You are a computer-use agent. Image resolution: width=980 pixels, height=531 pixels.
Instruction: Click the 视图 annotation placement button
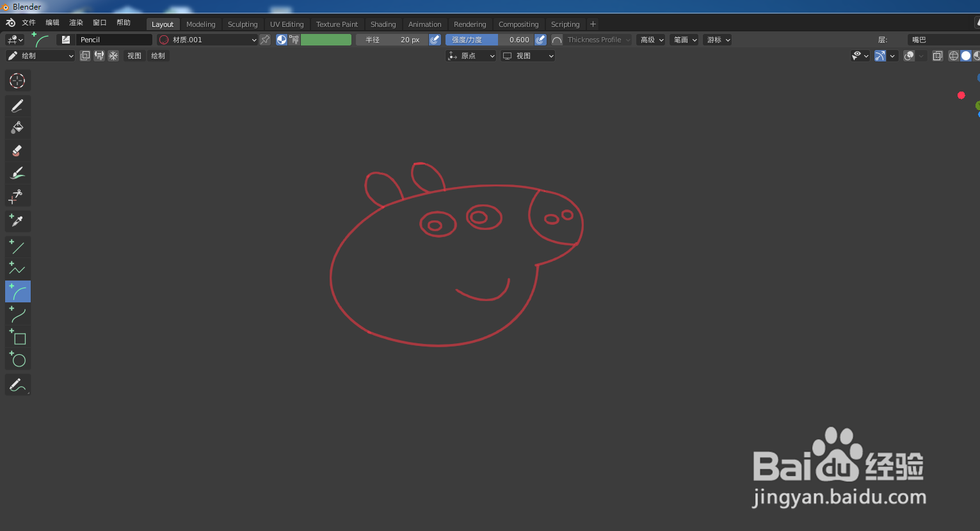134,56
